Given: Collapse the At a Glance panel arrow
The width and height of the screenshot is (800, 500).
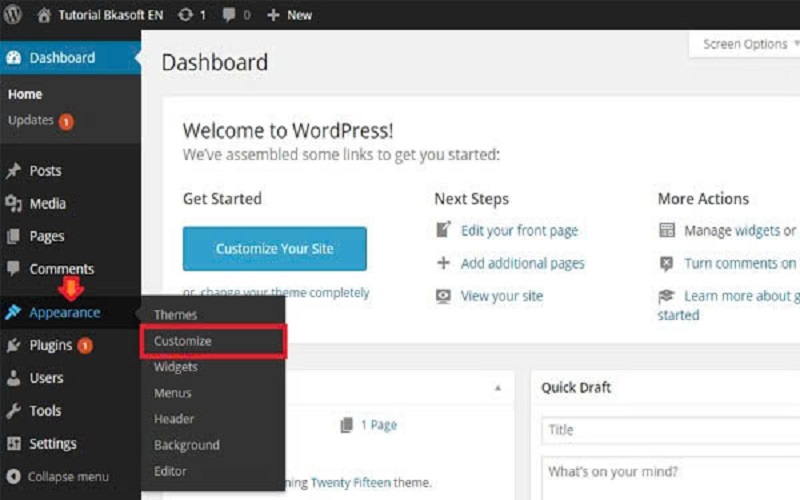Looking at the screenshot, I should [497, 388].
